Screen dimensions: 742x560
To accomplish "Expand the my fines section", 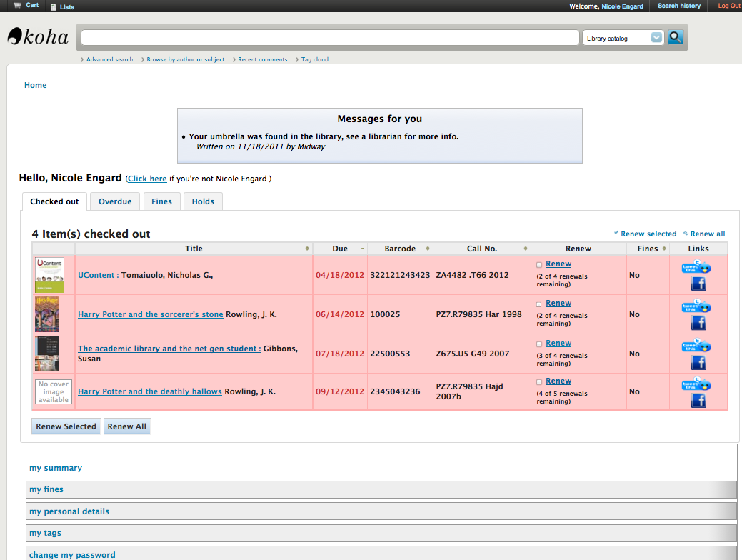I will pyautogui.click(x=46, y=489).
